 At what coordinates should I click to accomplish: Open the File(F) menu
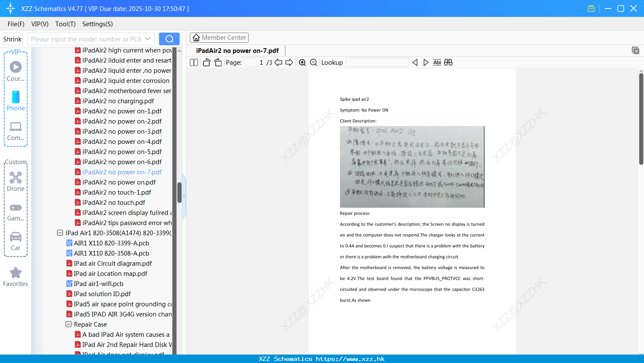point(16,24)
